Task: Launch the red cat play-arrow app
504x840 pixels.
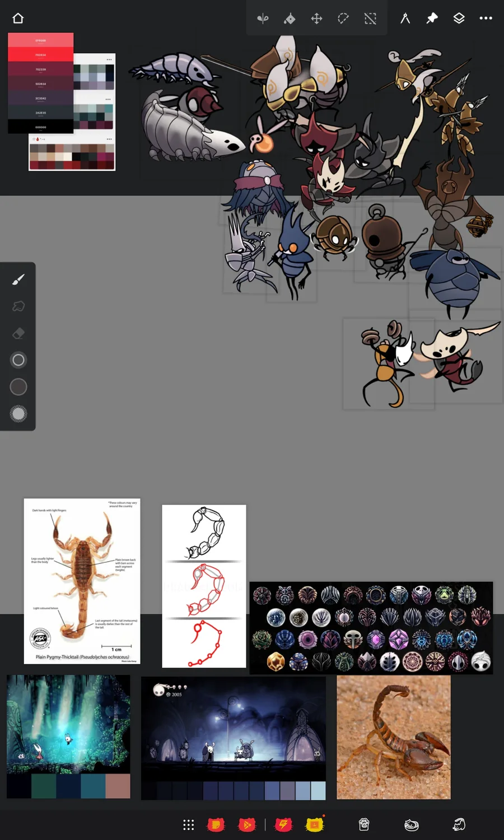Action: coord(247,824)
